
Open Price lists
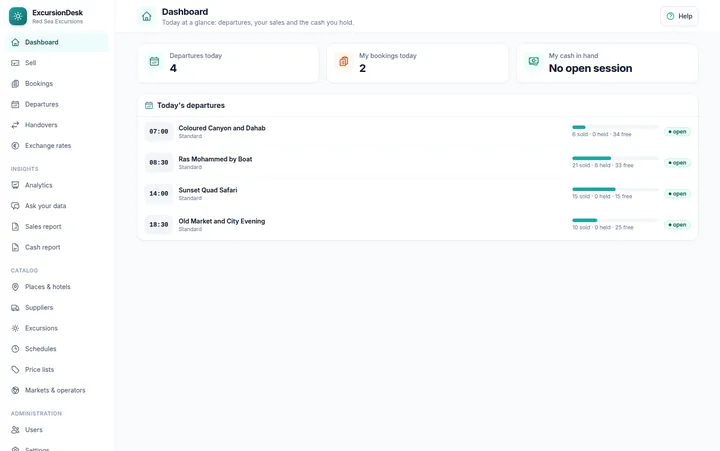pyautogui.click(x=57, y=369)
